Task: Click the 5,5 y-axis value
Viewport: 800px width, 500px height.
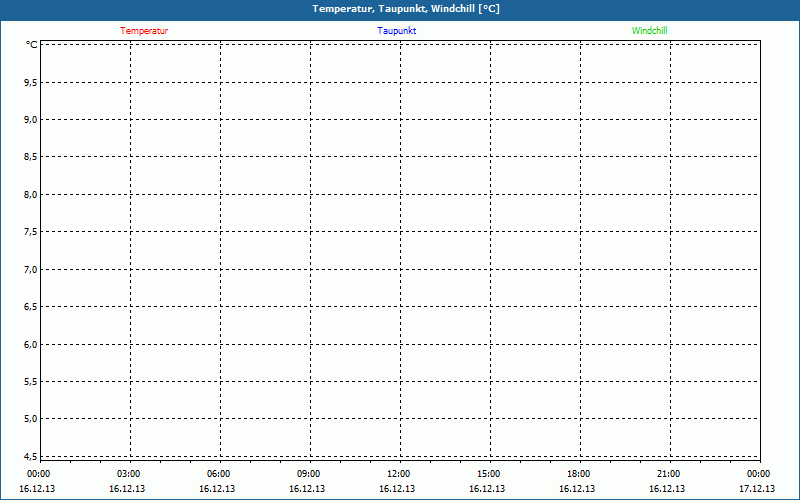Action: (31, 382)
